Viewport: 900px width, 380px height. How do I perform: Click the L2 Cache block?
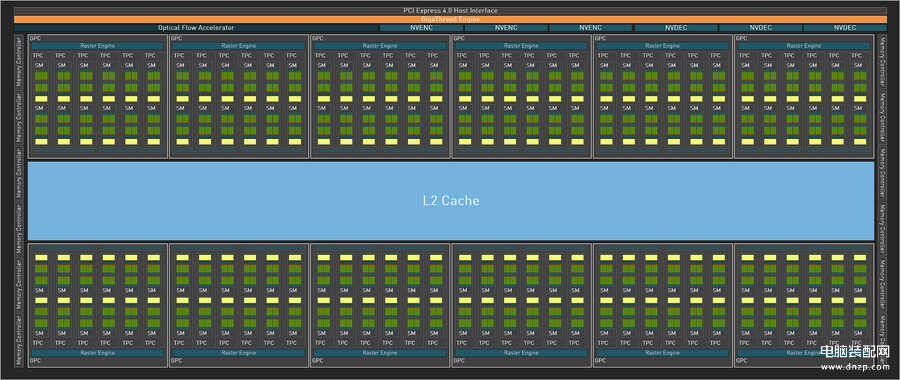point(451,201)
